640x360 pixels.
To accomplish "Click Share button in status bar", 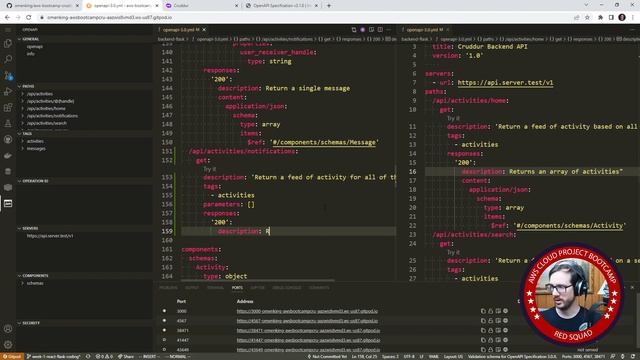I will (x=126, y=356).
